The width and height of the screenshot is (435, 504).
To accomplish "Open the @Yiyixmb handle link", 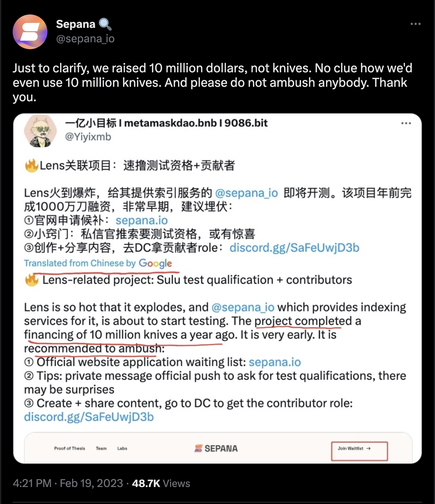I will click(88, 137).
